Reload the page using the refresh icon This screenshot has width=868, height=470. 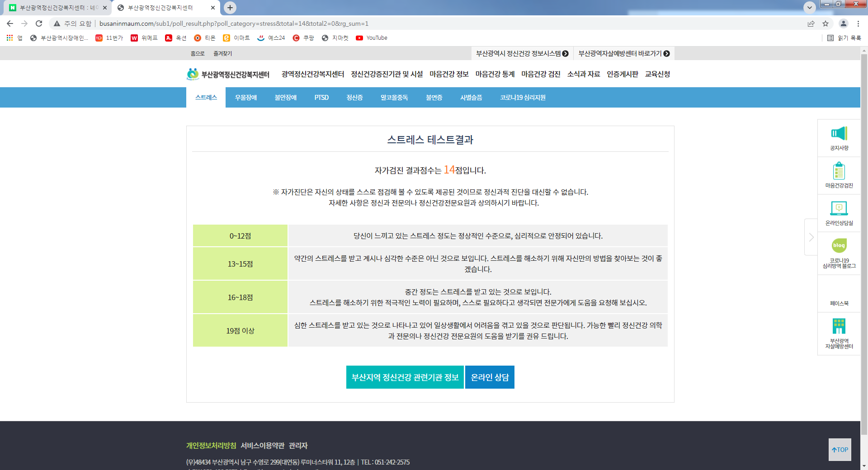(39, 23)
